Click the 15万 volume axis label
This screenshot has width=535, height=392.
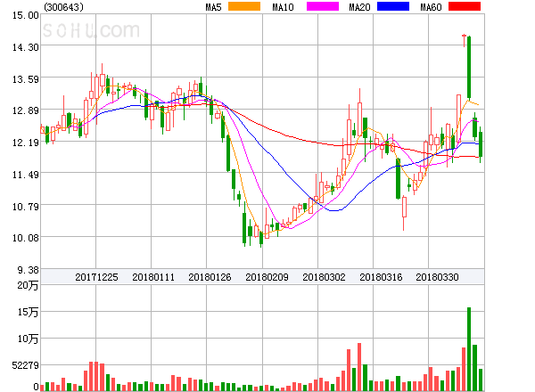[x=28, y=312]
